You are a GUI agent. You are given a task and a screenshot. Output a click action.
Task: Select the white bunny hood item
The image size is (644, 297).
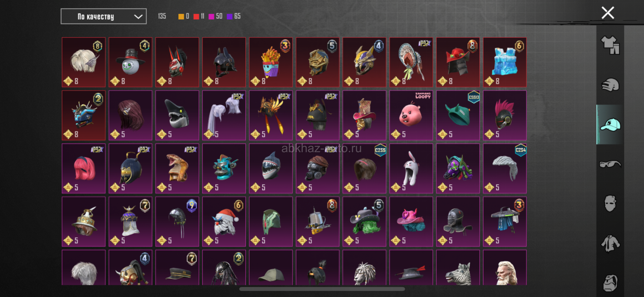[411, 169]
